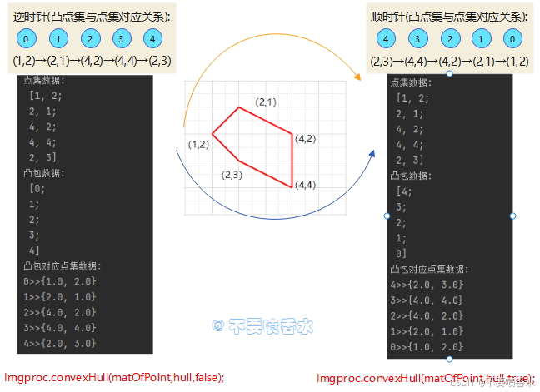Viewport: 540px width, 392px height.
Task: Click circle 3 under the 逆时针 heading
Action: [x=122, y=38]
